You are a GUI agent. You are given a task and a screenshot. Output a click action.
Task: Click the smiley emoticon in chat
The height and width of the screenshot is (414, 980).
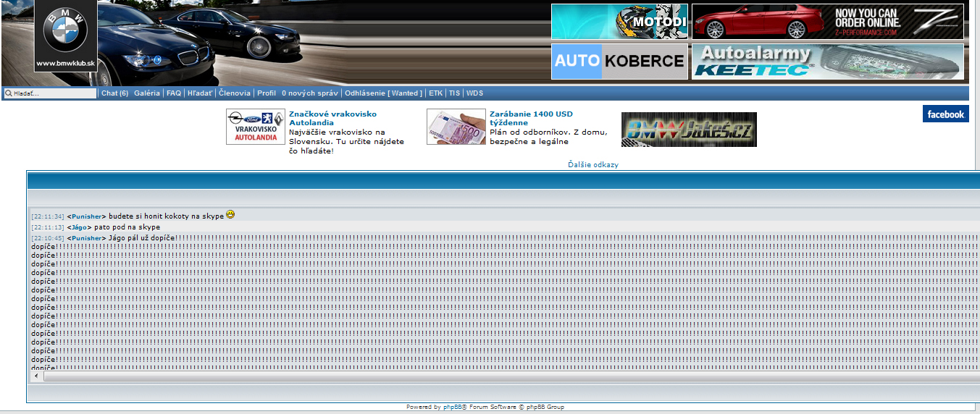pos(230,215)
